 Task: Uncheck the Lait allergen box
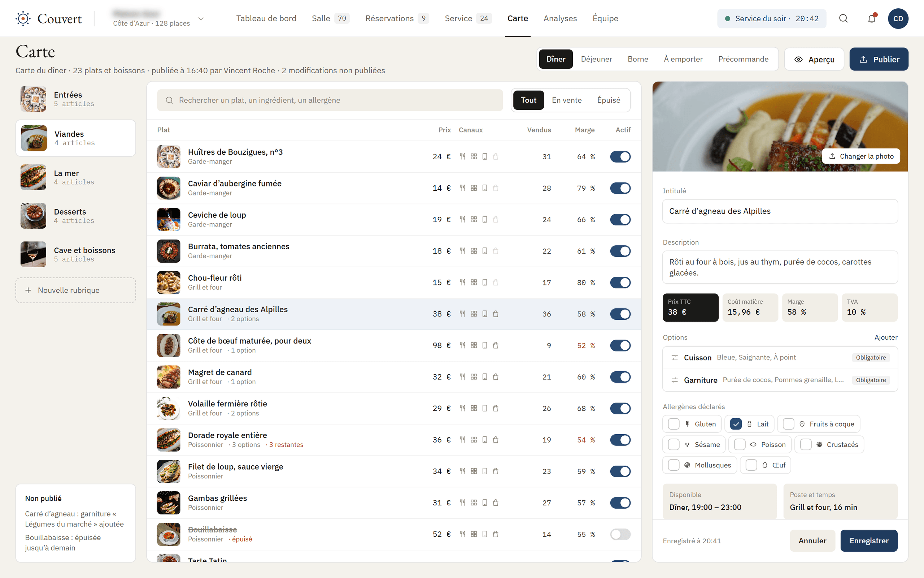[736, 424]
